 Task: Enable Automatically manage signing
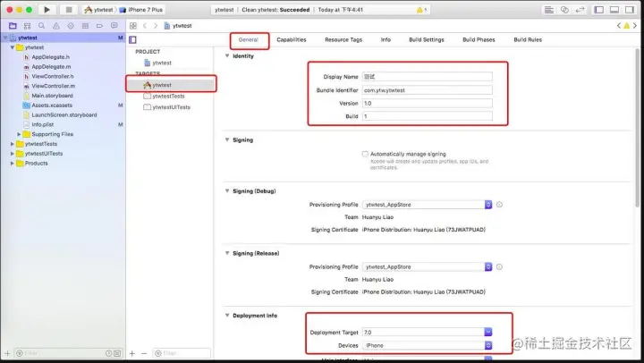point(365,154)
